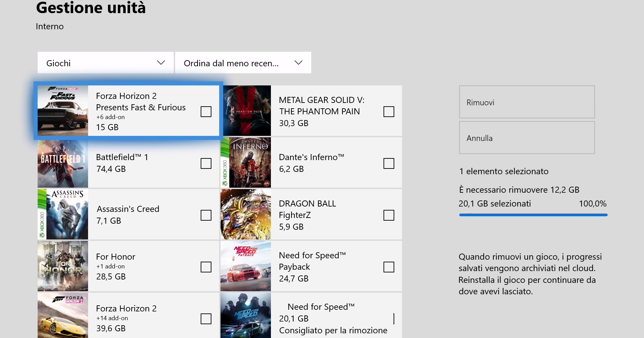Click the 'Gestione unità' heading
This screenshot has width=644, height=338.
(91, 7)
